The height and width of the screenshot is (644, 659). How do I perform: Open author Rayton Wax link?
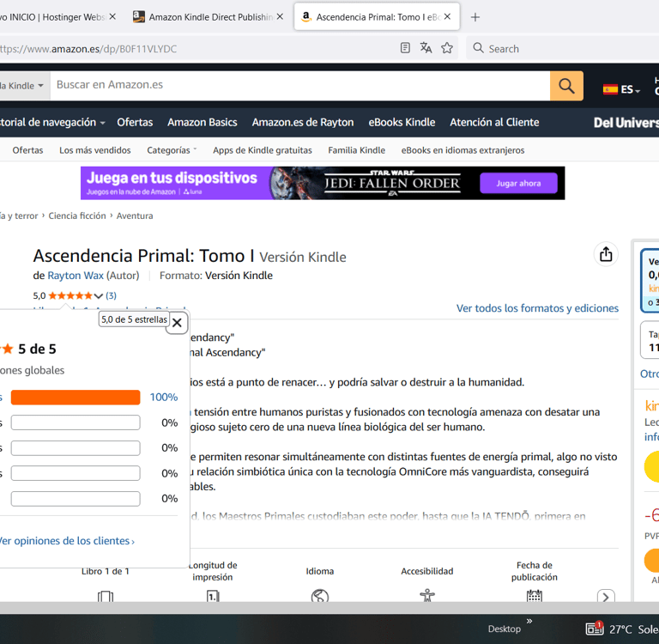[76, 276]
